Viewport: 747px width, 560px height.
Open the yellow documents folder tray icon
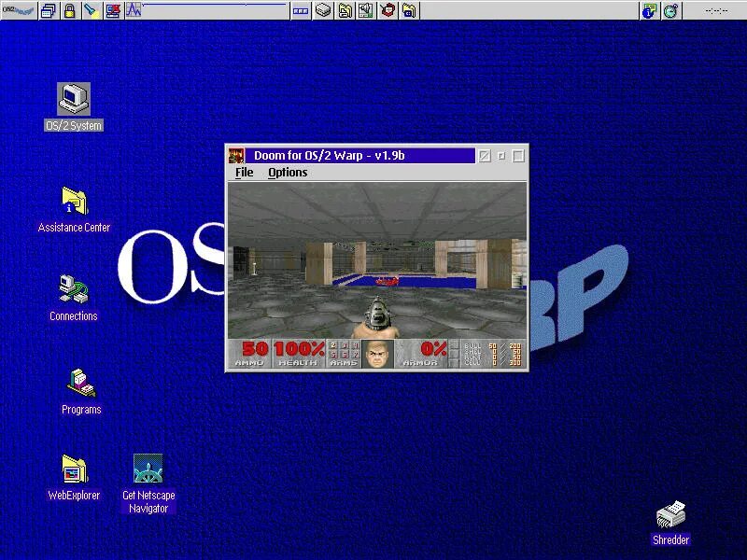click(x=345, y=10)
